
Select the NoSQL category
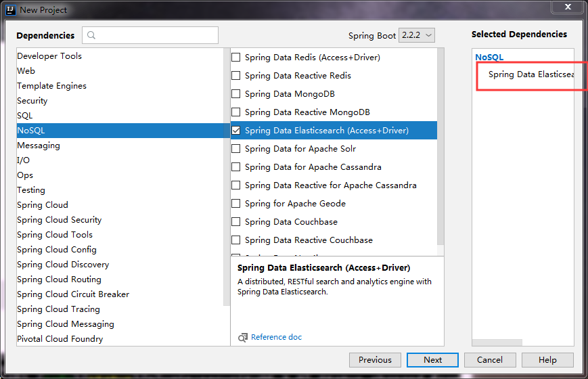tap(120, 131)
